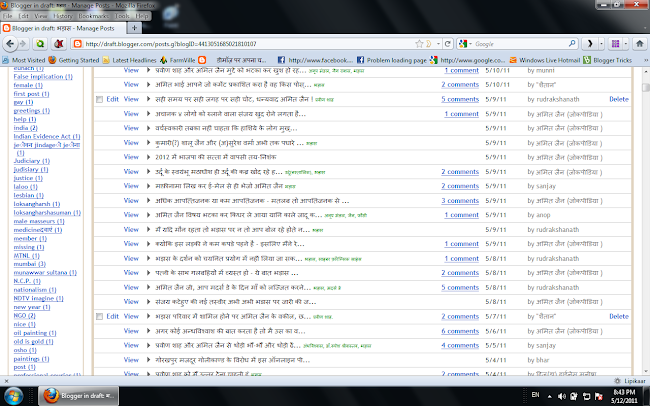This screenshot has width=650, height=406.
Task: Open Lipikaar in the status bar
Action: pyautogui.click(x=630, y=381)
